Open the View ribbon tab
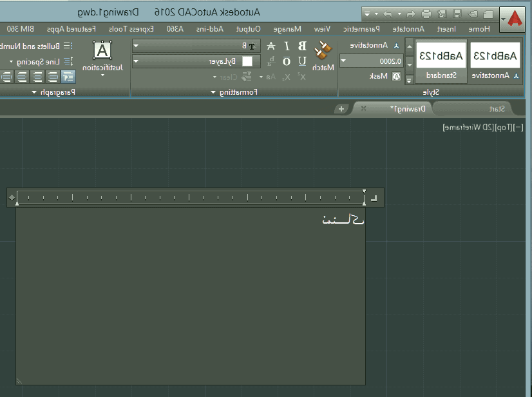 pyautogui.click(x=322, y=29)
